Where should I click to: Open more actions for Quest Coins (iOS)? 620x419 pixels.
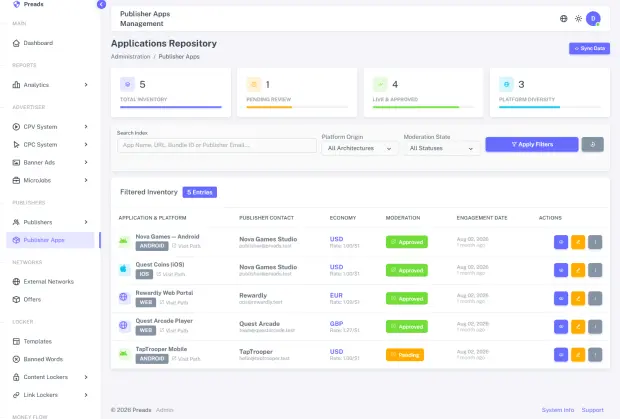[595, 270]
